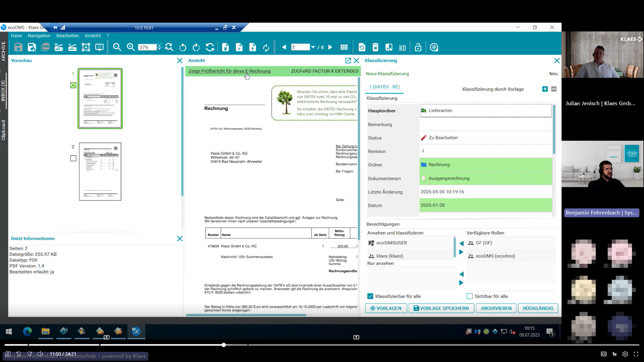Tick the checkbox beside page 2 thumbnail
The width and height of the screenshot is (644, 362).
pyautogui.click(x=73, y=158)
